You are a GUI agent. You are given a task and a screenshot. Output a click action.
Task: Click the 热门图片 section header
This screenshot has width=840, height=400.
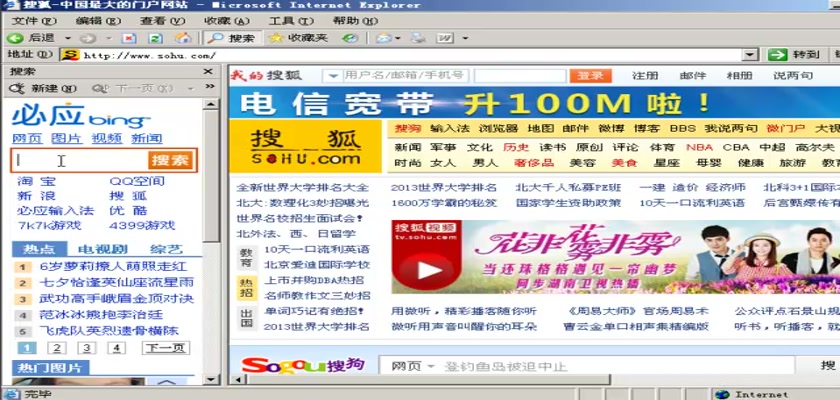click(x=50, y=368)
